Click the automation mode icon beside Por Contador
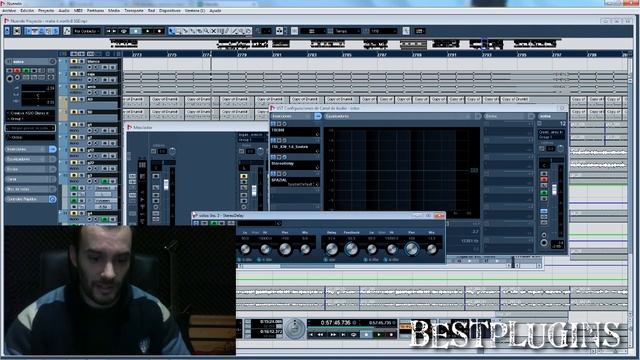The height and width of the screenshot is (360, 640). (67, 31)
